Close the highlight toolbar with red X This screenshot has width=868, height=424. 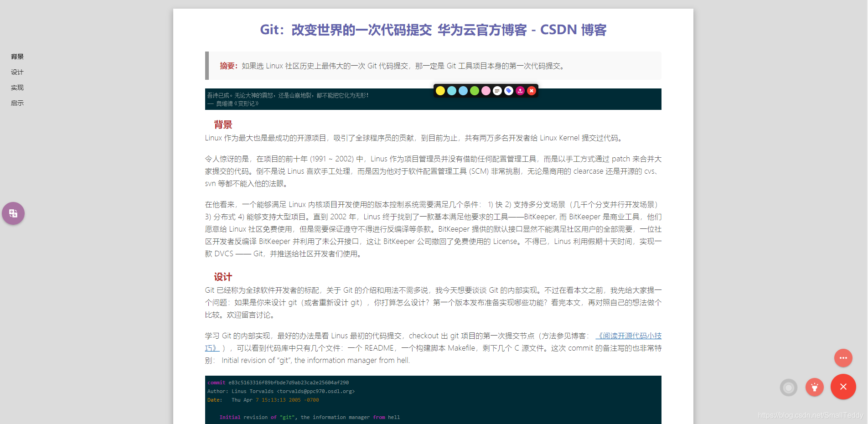point(532,91)
